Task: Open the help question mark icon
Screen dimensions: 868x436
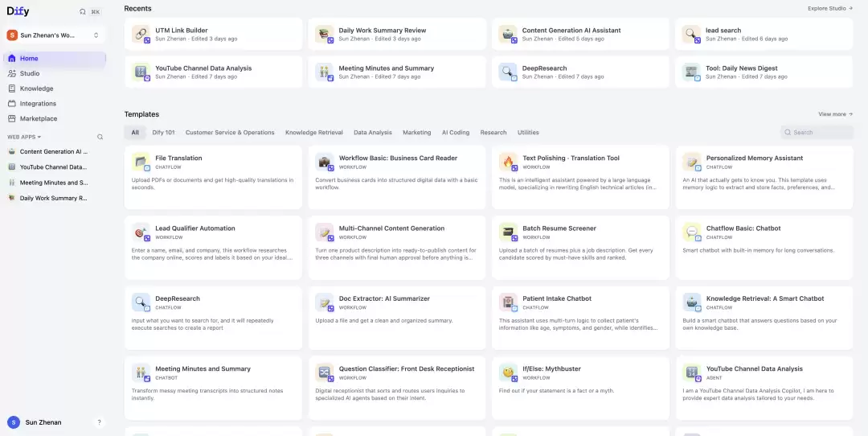Action: click(99, 422)
